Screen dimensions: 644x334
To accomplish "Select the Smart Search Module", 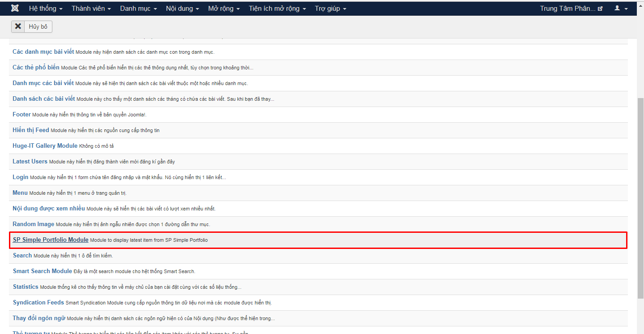I will coord(43,271).
